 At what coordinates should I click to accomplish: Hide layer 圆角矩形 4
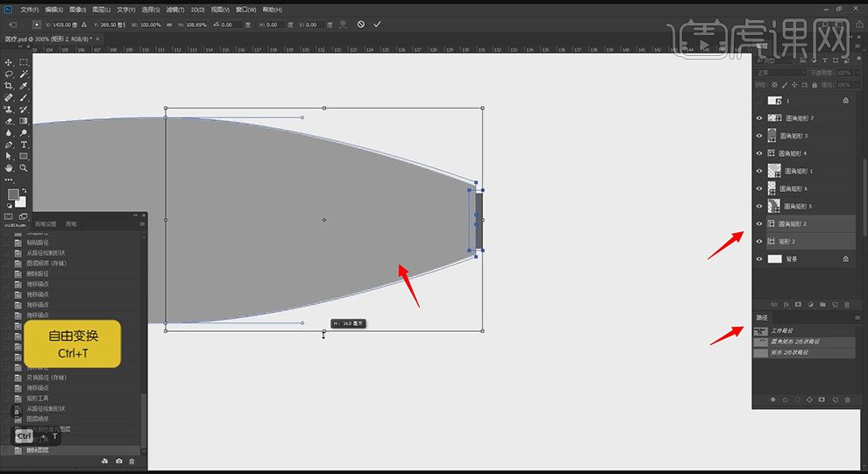coord(759,153)
